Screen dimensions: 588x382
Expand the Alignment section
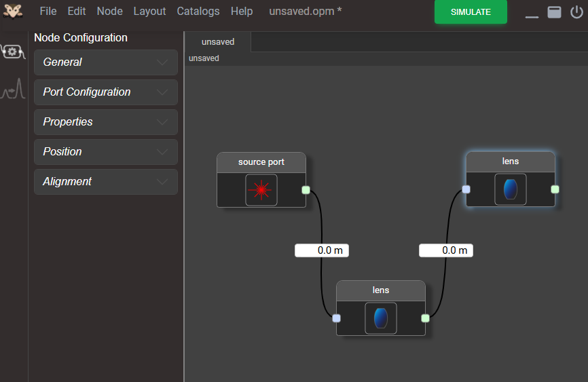(x=106, y=182)
